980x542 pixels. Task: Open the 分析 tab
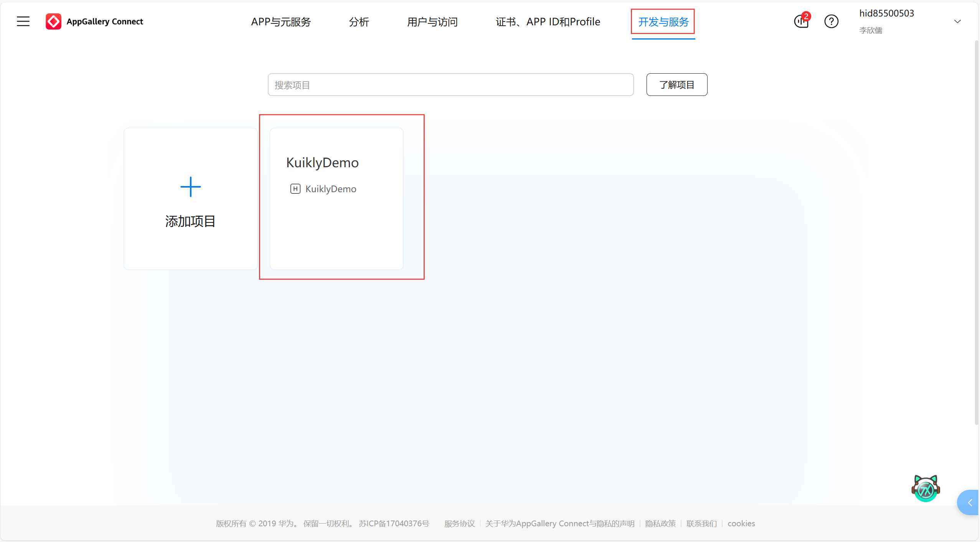point(359,22)
